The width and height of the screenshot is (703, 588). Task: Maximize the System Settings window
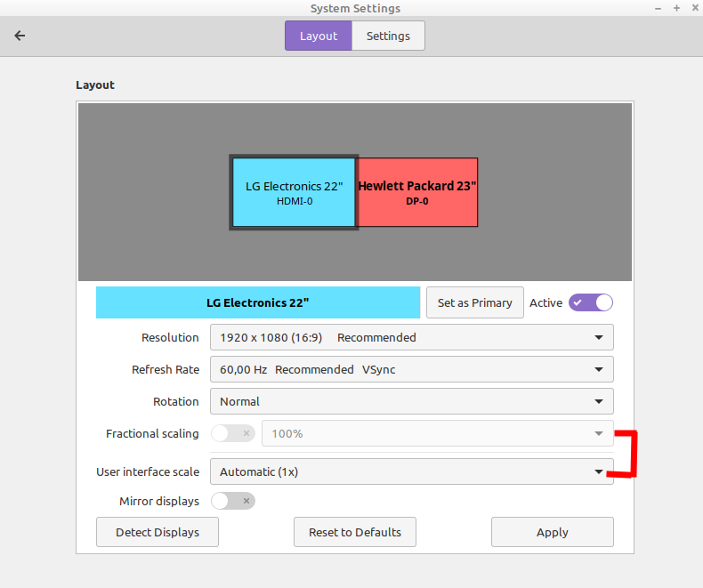(676, 8)
